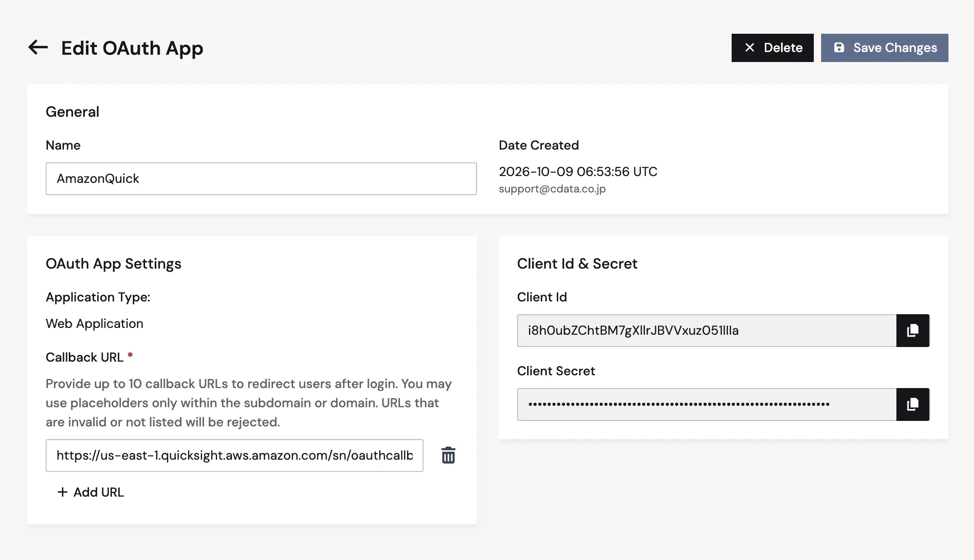Click the Application Type: label

[98, 297]
